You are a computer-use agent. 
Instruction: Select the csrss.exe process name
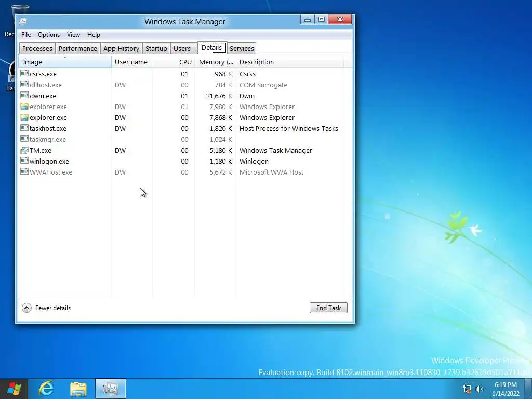[x=43, y=74]
